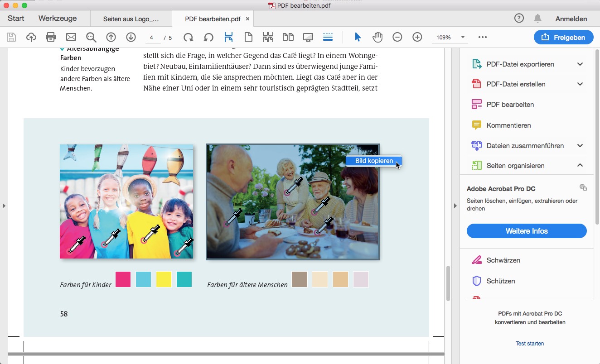
Task: Open the 109% zoom level dropdown
Action: point(463,38)
